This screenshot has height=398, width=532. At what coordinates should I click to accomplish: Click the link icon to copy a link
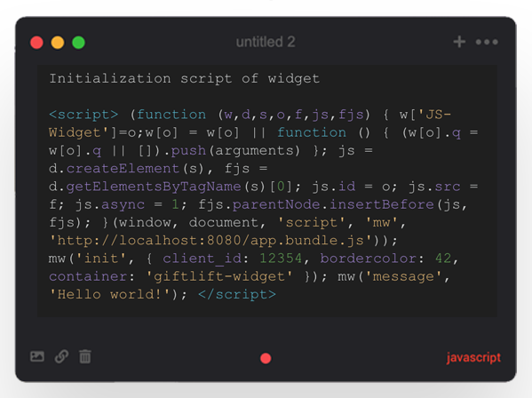click(x=61, y=356)
